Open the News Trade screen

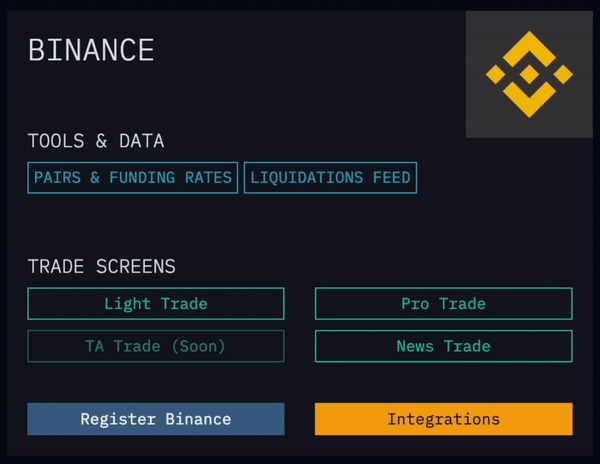pyautogui.click(x=443, y=346)
